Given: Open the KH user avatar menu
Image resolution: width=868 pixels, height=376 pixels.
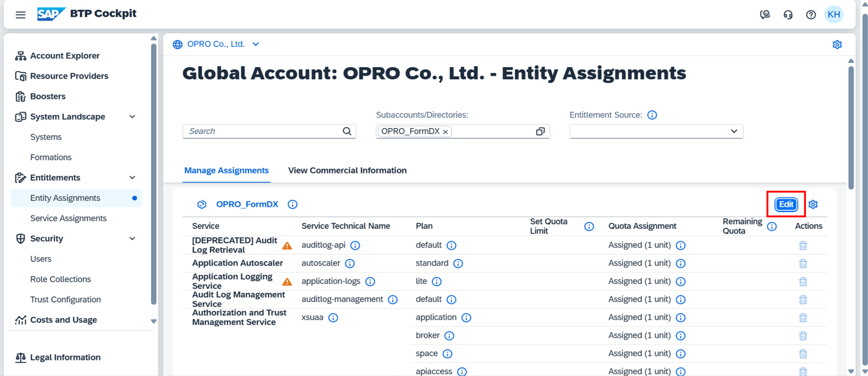Looking at the screenshot, I should pyautogui.click(x=834, y=15).
